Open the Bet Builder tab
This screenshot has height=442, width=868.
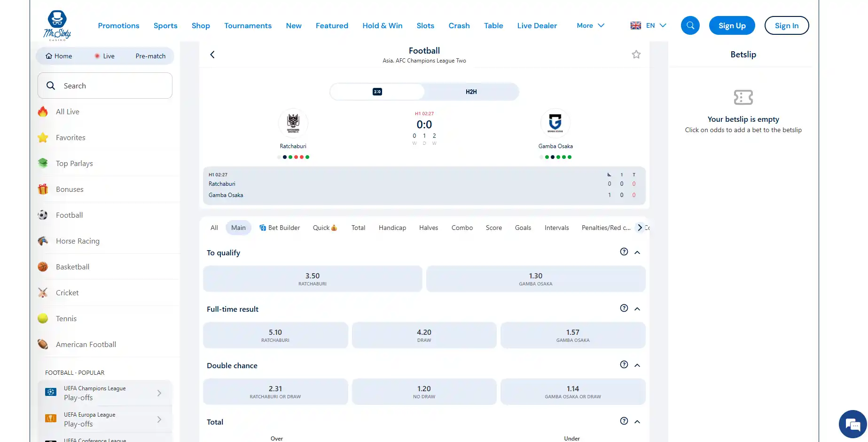tap(280, 228)
